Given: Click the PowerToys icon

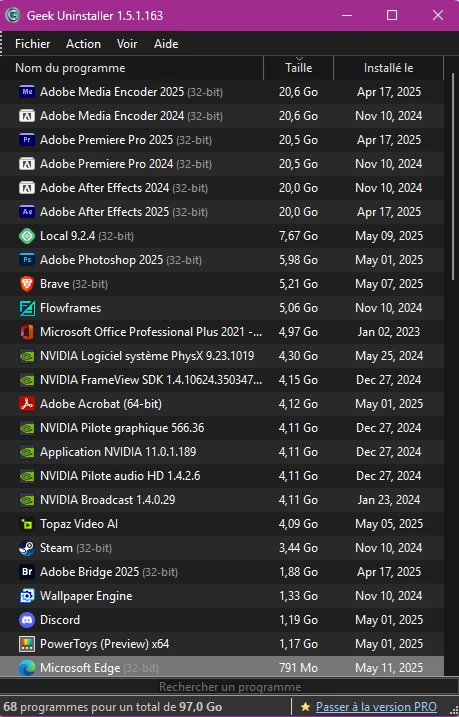Looking at the screenshot, I should click(x=27, y=644).
